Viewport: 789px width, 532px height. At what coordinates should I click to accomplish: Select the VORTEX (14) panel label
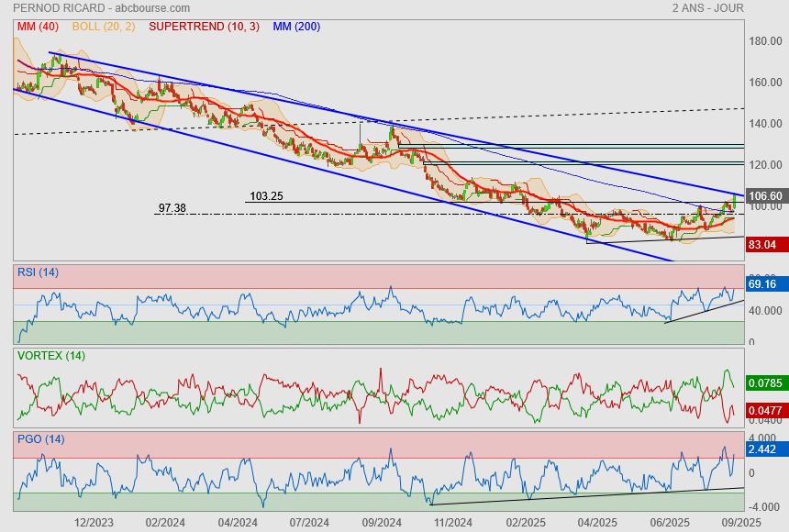(50, 356)
